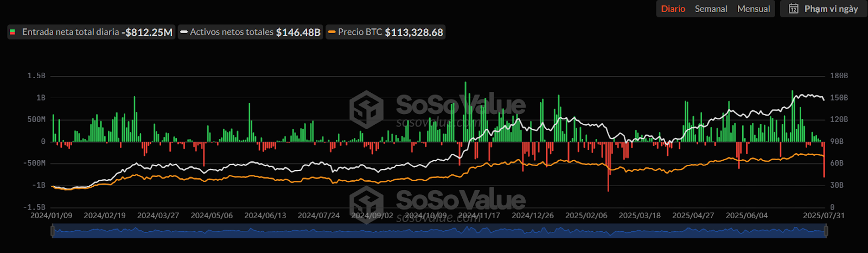Click the $146.48B total net assets value
This screenshot has height=253, width=868.
click(x=298, y=32)
